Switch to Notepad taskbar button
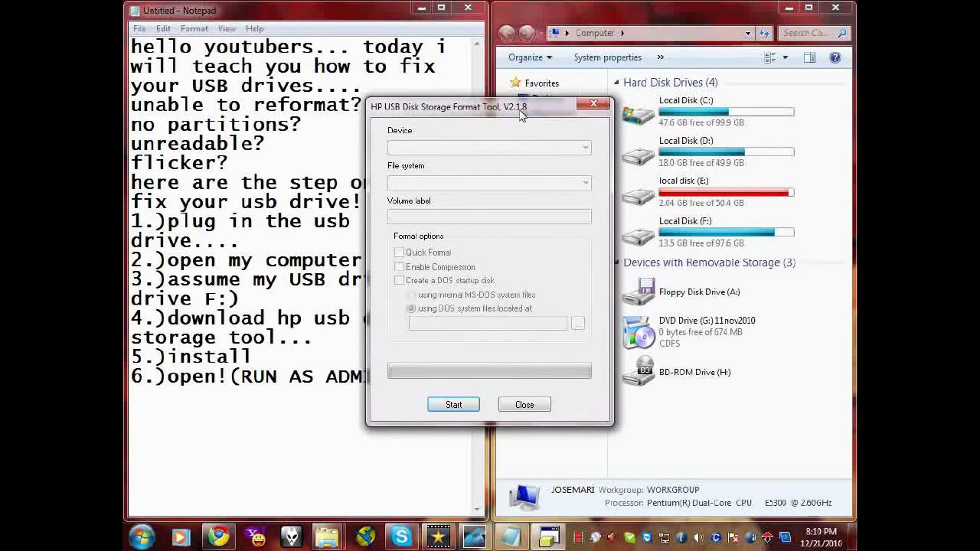980x551 pixels. [x=512, y=537]
